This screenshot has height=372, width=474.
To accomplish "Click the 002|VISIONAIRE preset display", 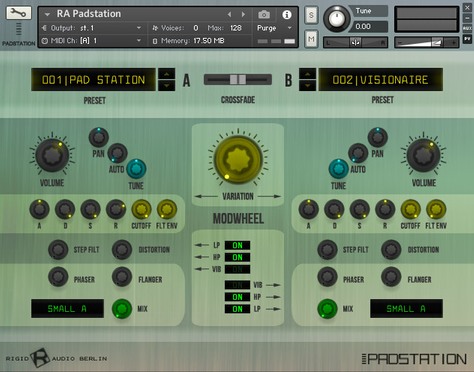I will (380, 80).
